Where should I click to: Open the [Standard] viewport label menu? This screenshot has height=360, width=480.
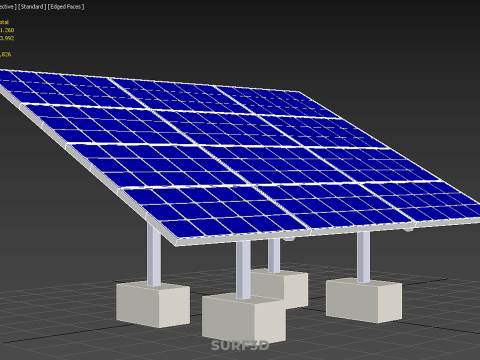pos(32,7)
